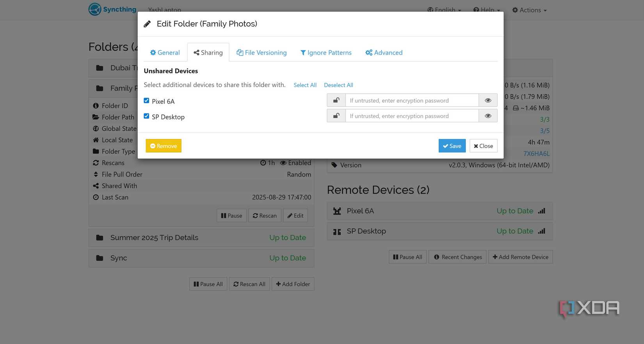Open the English language dropdown
Image resolution: width=644 pixels, height=344 pixels.
[444, 10]
